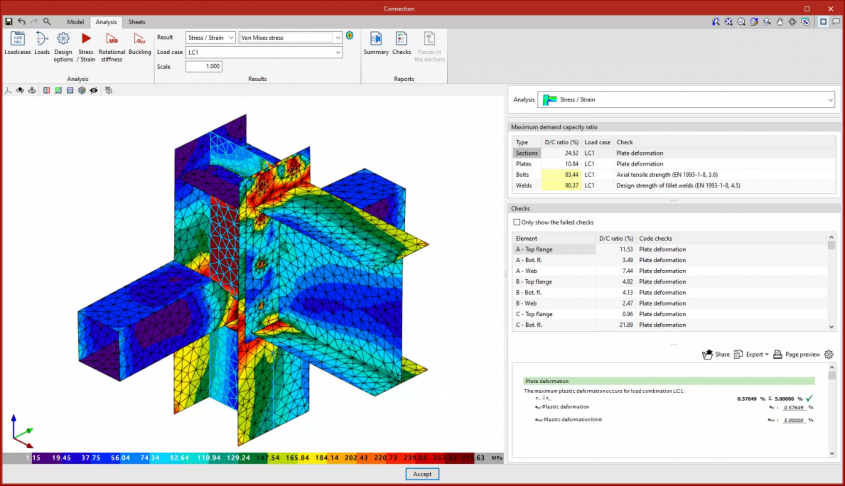Select the Sections row in demand ratio table

[674, 153]
